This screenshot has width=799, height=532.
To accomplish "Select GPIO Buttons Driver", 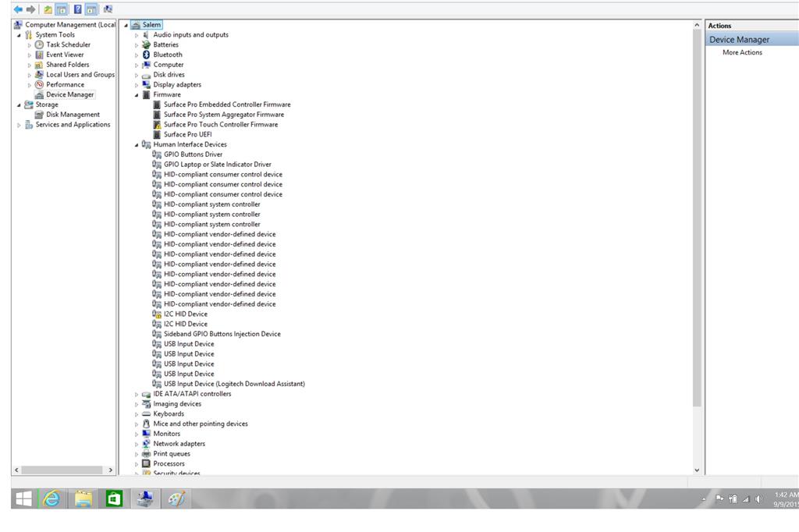I will coord(194,154).
